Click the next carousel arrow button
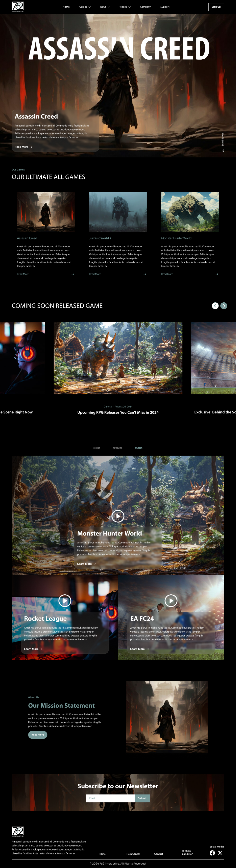This screenshot has width=236, height=868. (x=224, y=306)
